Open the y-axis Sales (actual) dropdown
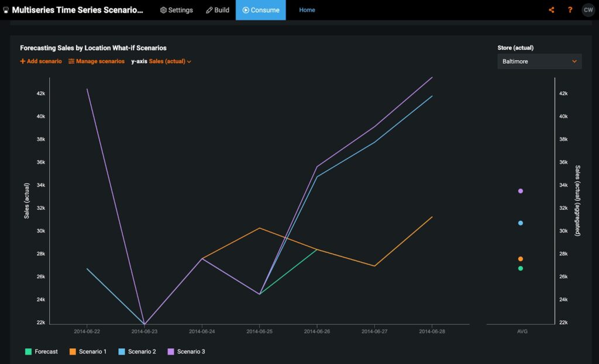Image resolution: width=599 pixels, height=364 pixels. click(170, 61)
